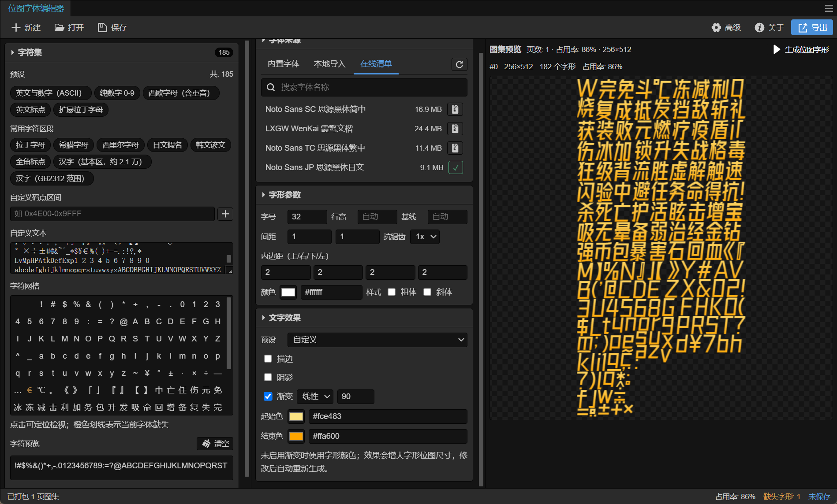Click the font name search field
The height and width of the screenshot is (504, 837).
click(x=364, y=87)
